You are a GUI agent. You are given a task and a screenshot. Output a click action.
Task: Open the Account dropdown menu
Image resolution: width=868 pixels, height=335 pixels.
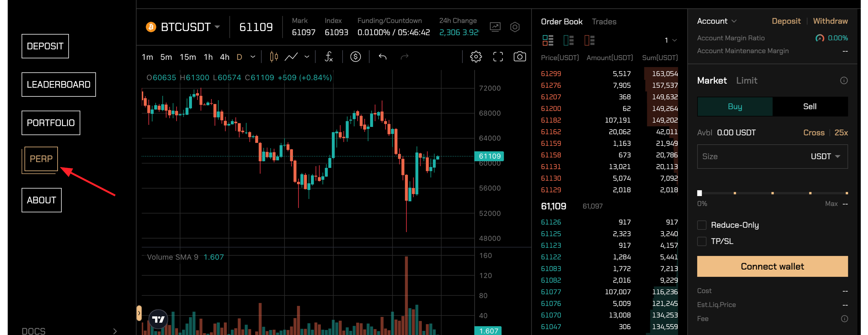pos(716,21)
